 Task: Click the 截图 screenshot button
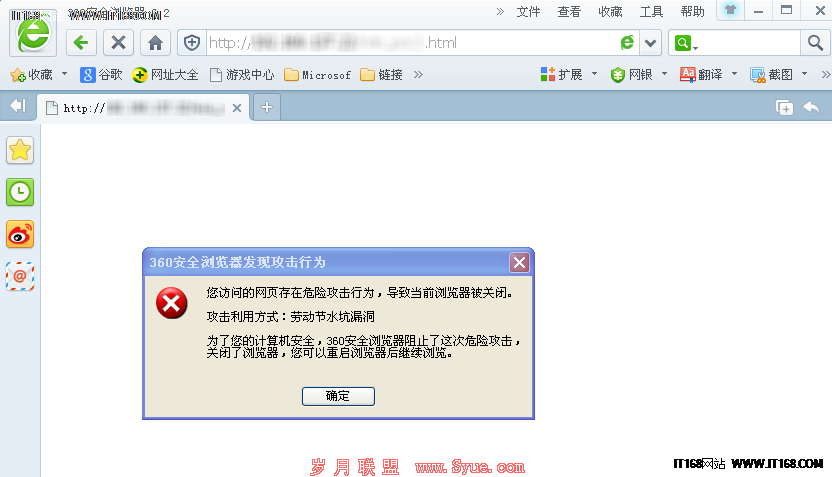tap(772, 75)
